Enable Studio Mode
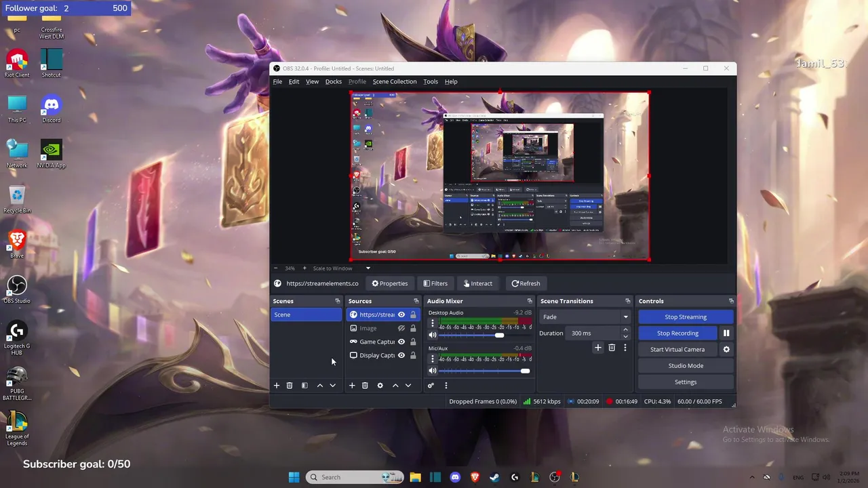Image resolution: width=868 pixels, height=488 pixels. point(686,366)
